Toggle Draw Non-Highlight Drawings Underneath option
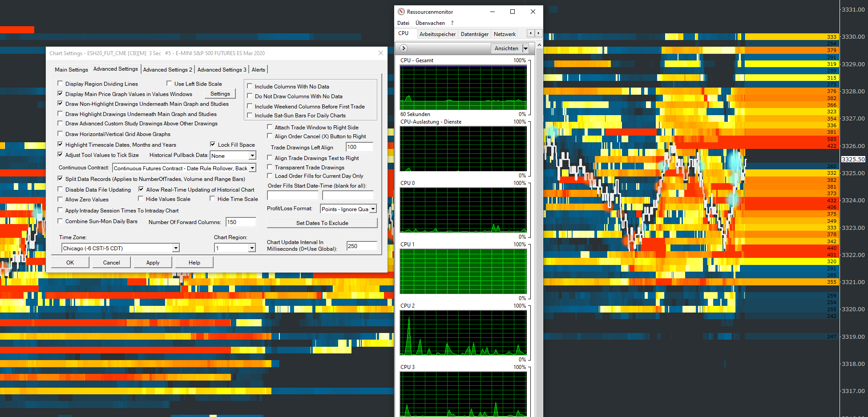The width and height of the screenshot is (868, 417). click(x=60, y=103)
